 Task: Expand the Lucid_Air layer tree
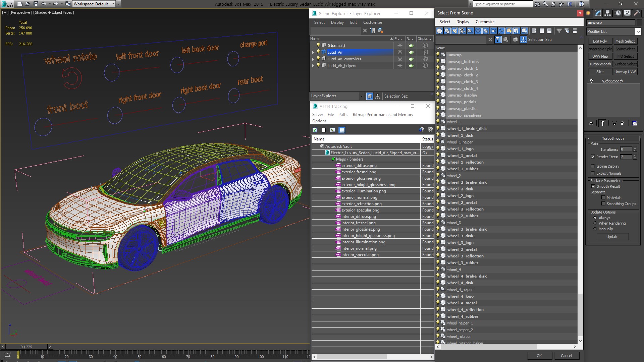coord(313,52)
